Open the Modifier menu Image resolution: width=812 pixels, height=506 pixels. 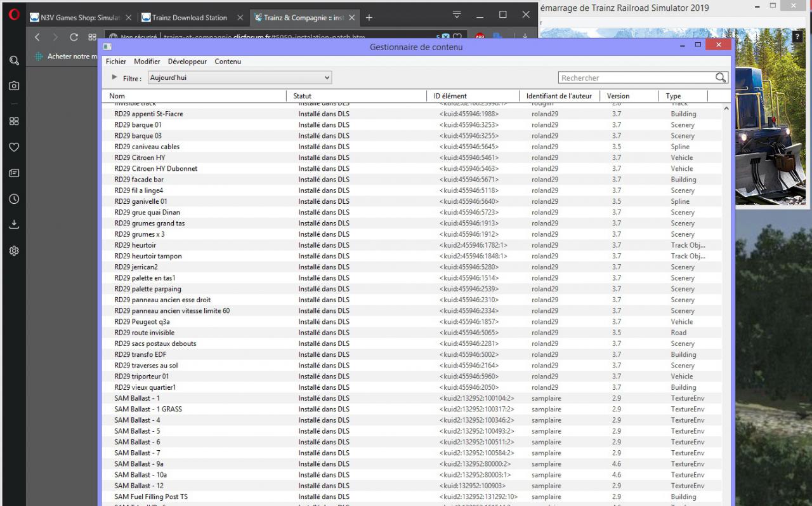[x=147, y=62]
